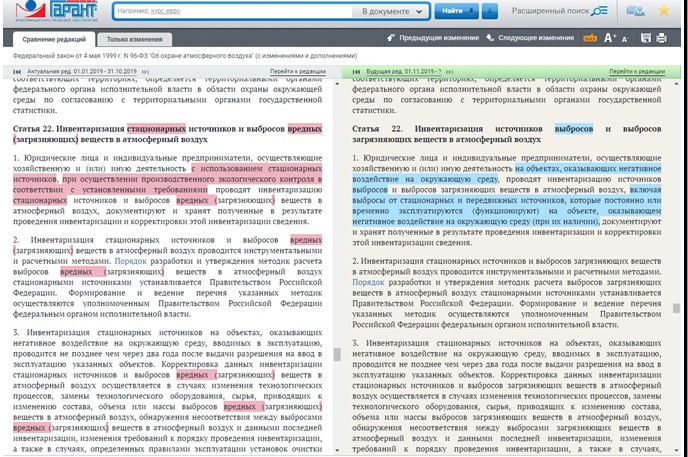Click the envelope support icon

(x=636, y=11)
